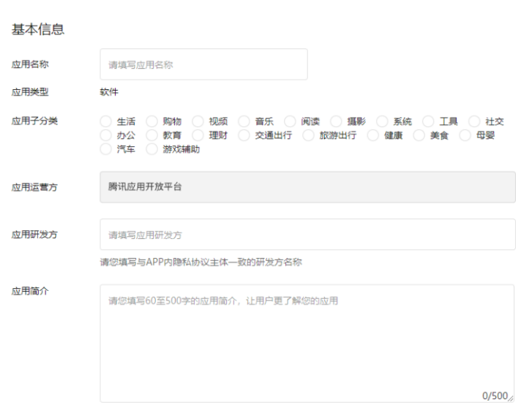Image resolution: width=532 pixels, height=405 pixels.
Task: Click inside the 应用简介 text area
Action: tap(307, 344)
